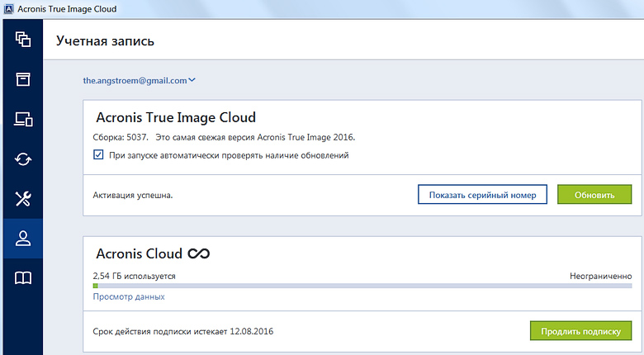
Task: Click the Активация успешна status text
Action: 133,195
